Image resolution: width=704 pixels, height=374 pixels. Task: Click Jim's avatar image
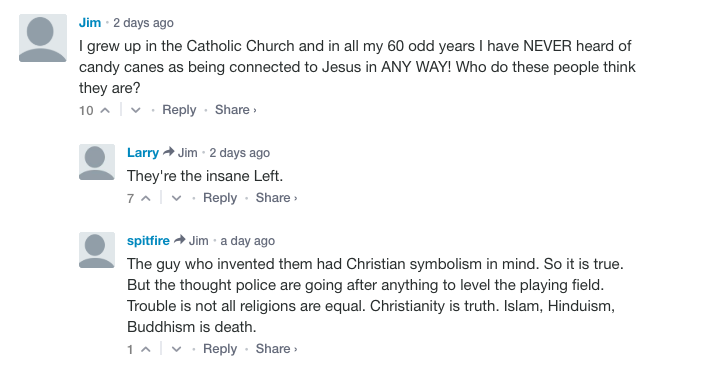43,38
